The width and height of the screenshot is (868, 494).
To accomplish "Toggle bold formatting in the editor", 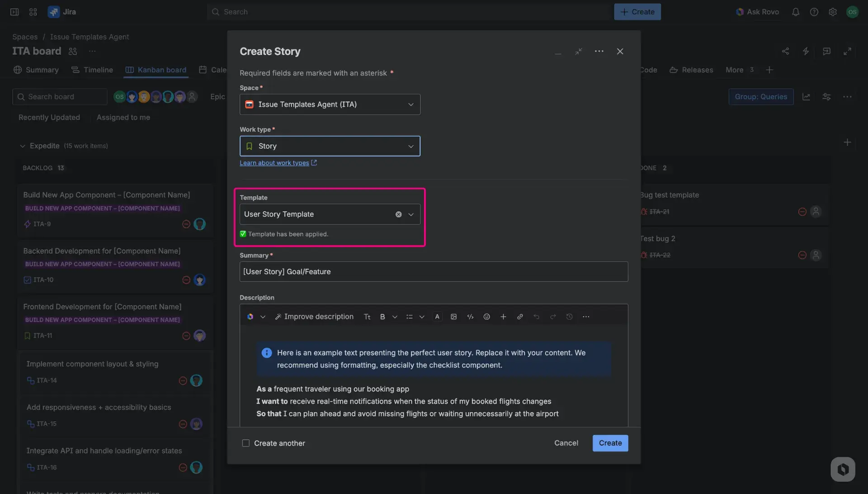I will (382, 316).
